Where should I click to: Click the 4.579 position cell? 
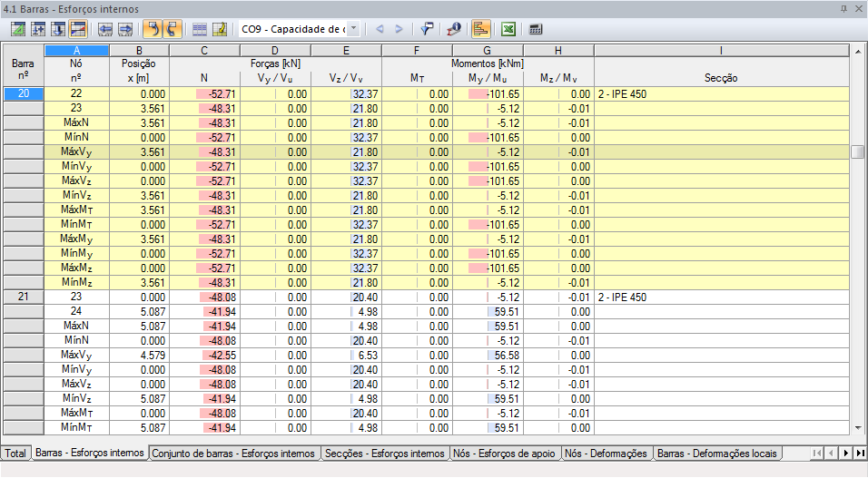(139, 355)
